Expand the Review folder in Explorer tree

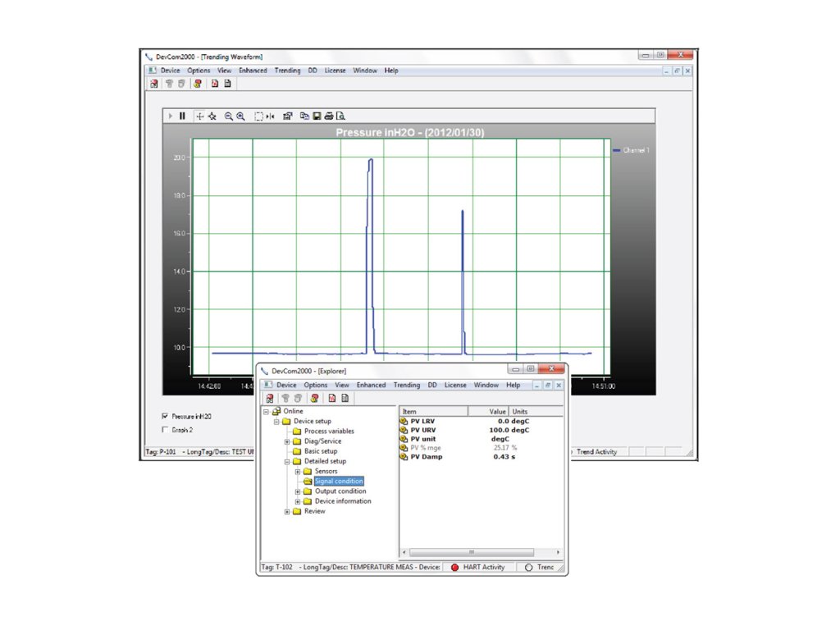coord(287,512)
